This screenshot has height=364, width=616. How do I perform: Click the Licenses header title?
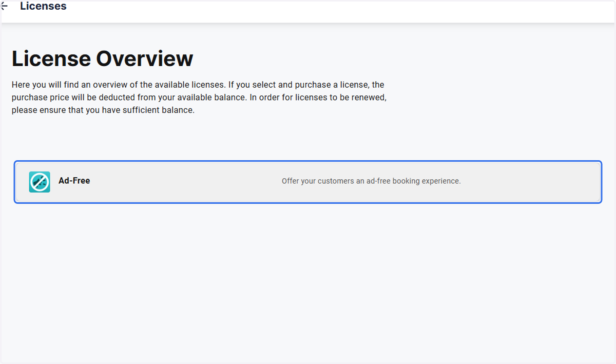click(43, 6)
